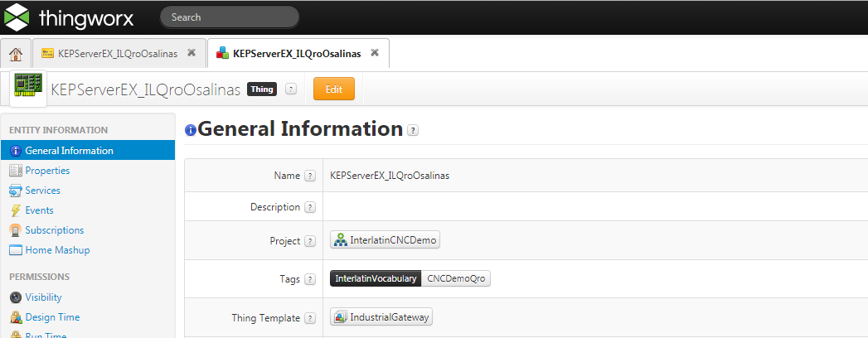Open help icon beside General Information heading
Image resolution: width=868 pixels, height=338 pixels.
[413, 130]
